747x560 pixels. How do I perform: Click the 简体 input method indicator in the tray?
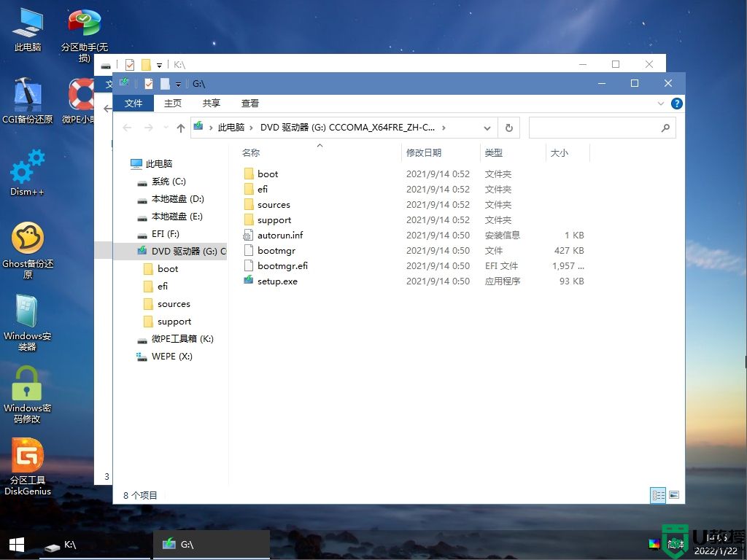pyautogui.click(x=675, y=545)
